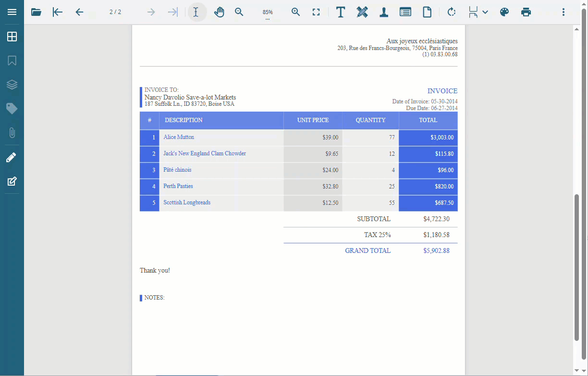
Task: Click the (1) phone prefix link
Action: point(426,54)
